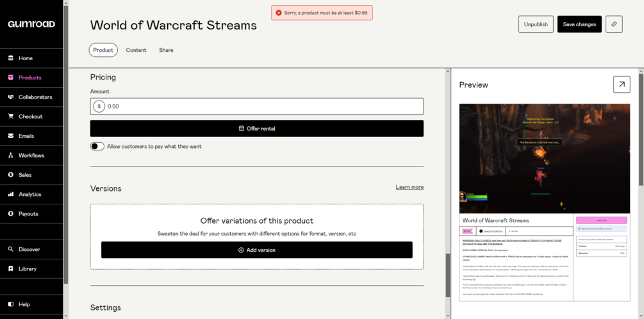The width and height of the screenshot is (644, 319).
Task: Click the Analytics bar chart icon
Action: 11,194
